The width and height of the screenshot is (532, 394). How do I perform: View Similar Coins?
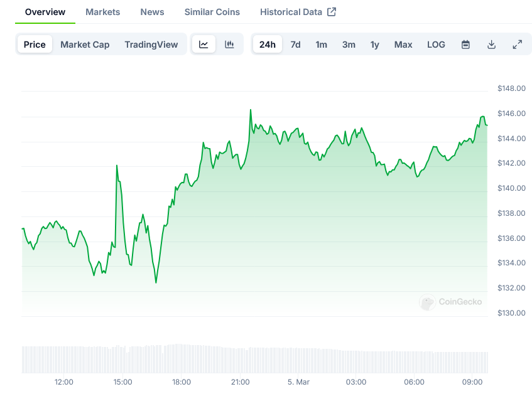tap(211, 11)
